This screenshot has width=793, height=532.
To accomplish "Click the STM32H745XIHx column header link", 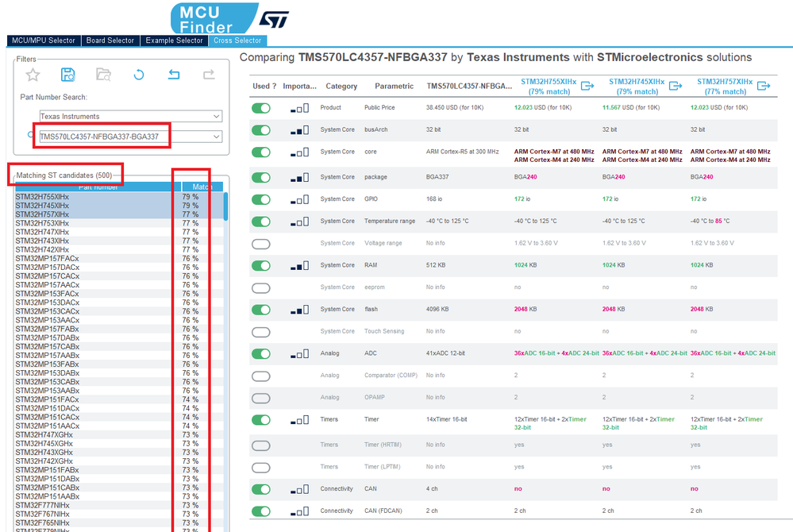I will coord(637,86).
